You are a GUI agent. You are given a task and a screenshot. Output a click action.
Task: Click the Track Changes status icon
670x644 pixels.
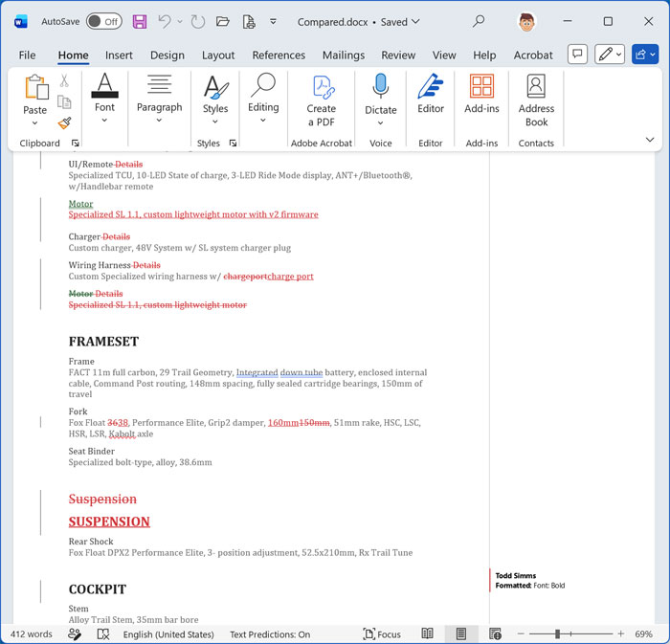(x=75, y=634)
